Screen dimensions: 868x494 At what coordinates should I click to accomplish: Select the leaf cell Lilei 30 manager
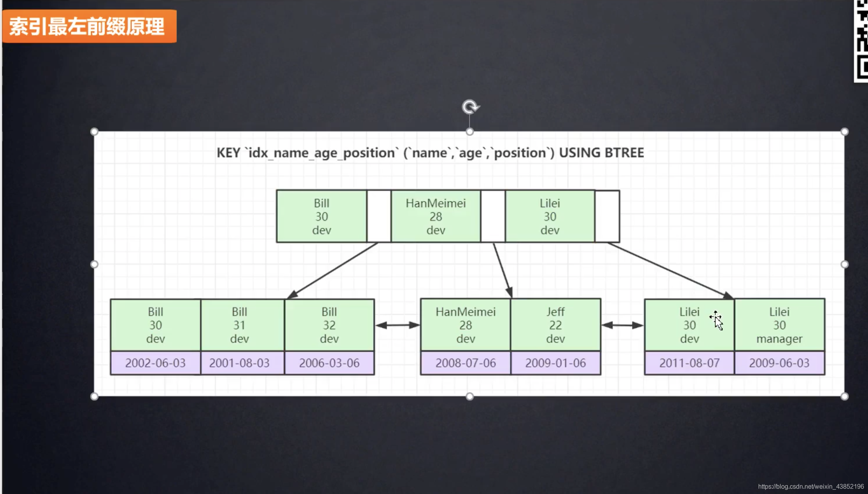tap(779, 325)
